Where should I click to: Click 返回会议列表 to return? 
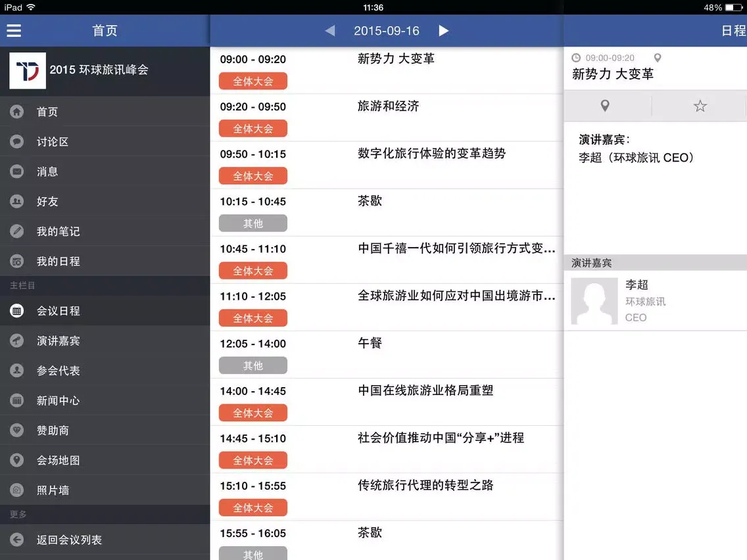coord(105,540)
